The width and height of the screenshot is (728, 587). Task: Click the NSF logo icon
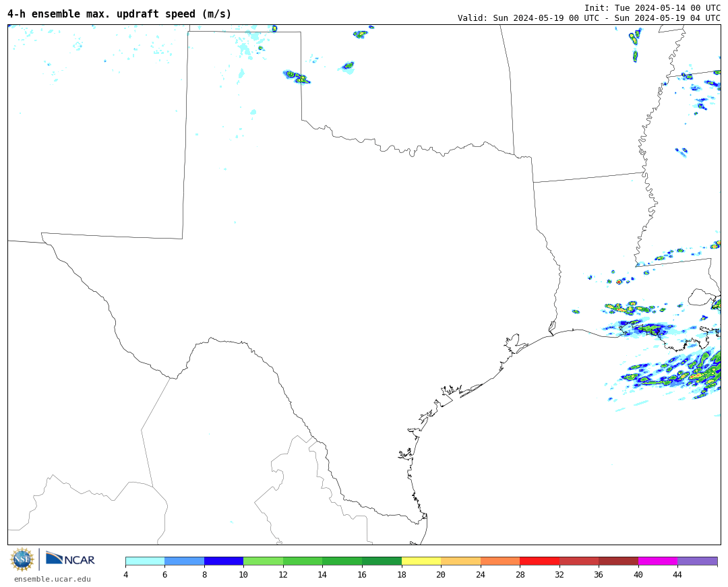22,559
